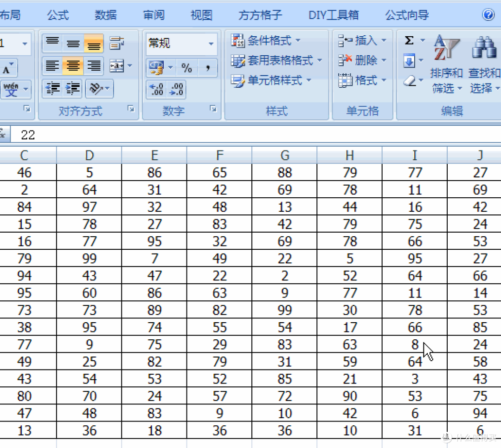
Task: Select column G header
Action: (285, 156)
